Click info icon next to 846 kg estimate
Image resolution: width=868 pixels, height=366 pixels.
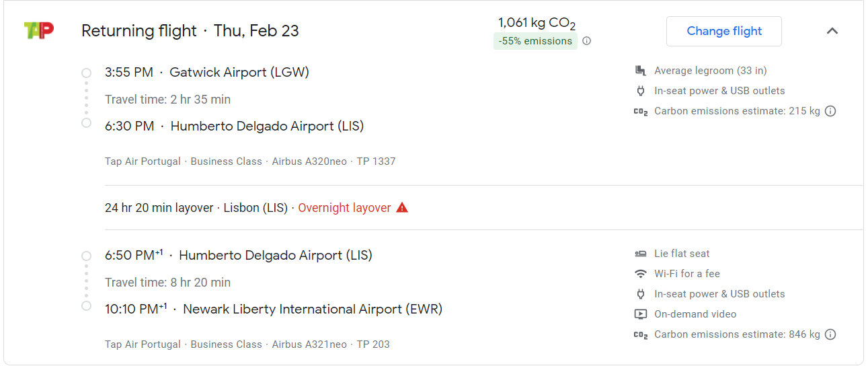pos(830,334)
